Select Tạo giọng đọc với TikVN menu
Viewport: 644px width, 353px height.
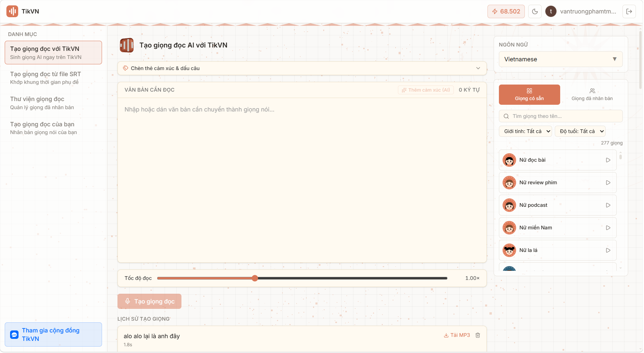pyautogui.click(x=53, y=53)
